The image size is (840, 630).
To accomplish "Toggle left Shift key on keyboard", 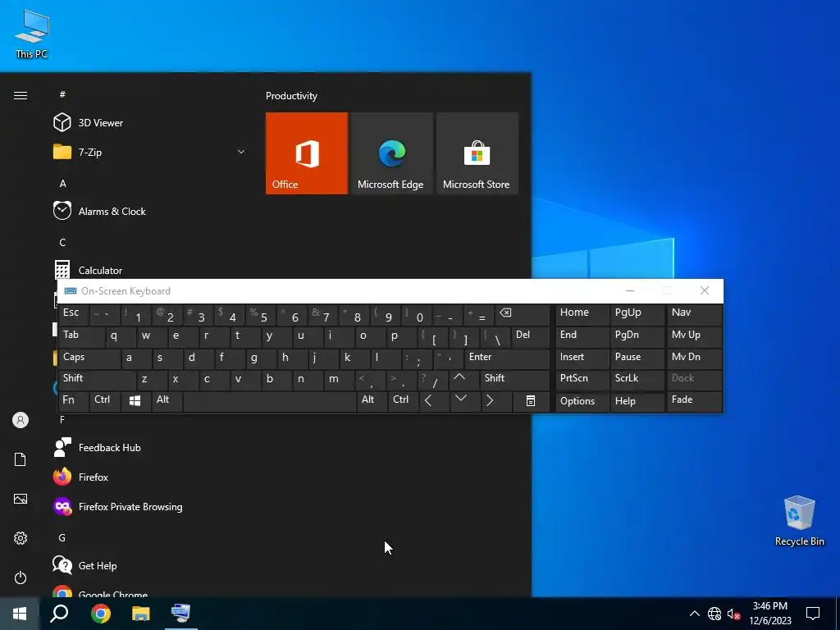I will (97, 379).
